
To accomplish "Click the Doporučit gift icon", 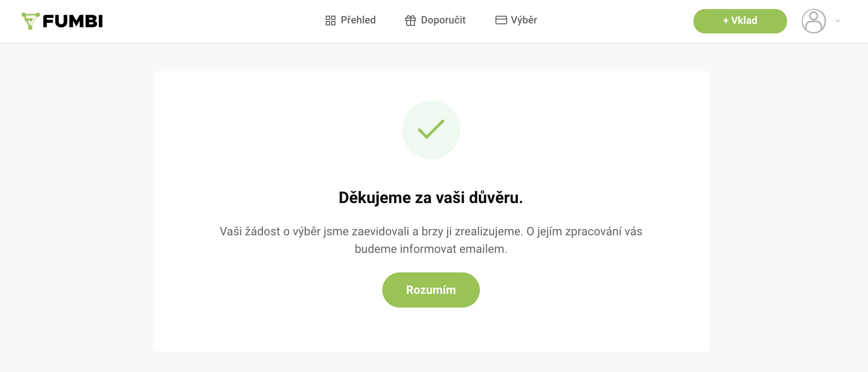I will pyautogui.click(x=411, y=21).
